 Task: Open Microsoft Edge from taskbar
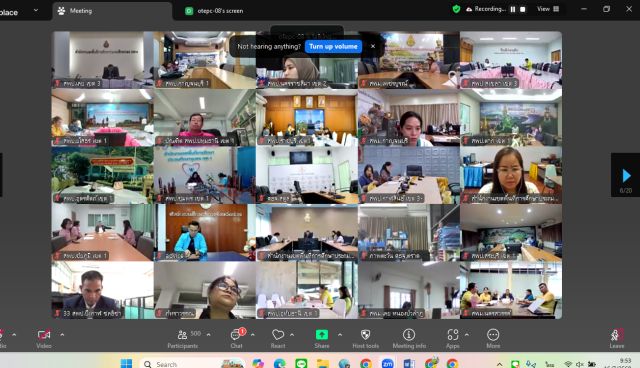tap(280, 363)
